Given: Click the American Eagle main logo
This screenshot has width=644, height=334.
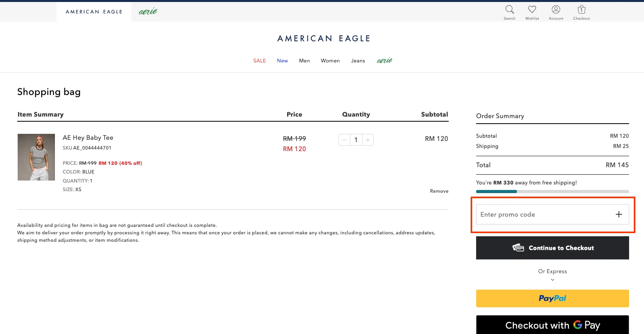Looking at the screenshot, I should 324,38.
